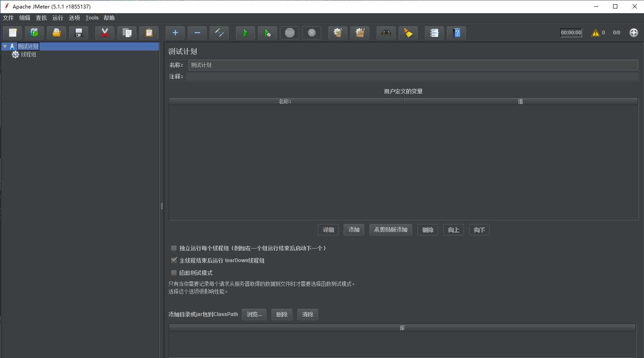Click the 名称 input field
The image size is (644, 358).
[x=413, y=65]
